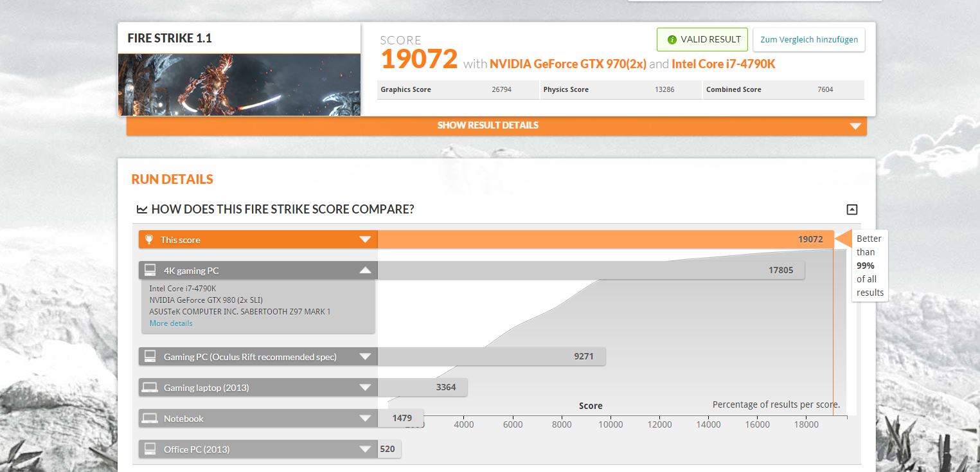Click the ASUSTeK SABERTOOTH Z97 MARK 1 text
This screenshot has width=980, height=472.
pos(240,312)
